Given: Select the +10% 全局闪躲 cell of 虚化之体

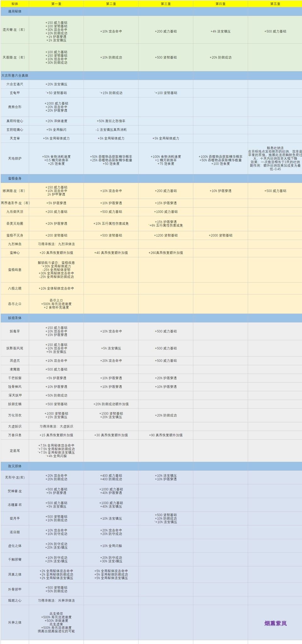Looking at the screenshot, I should [111, 546].
